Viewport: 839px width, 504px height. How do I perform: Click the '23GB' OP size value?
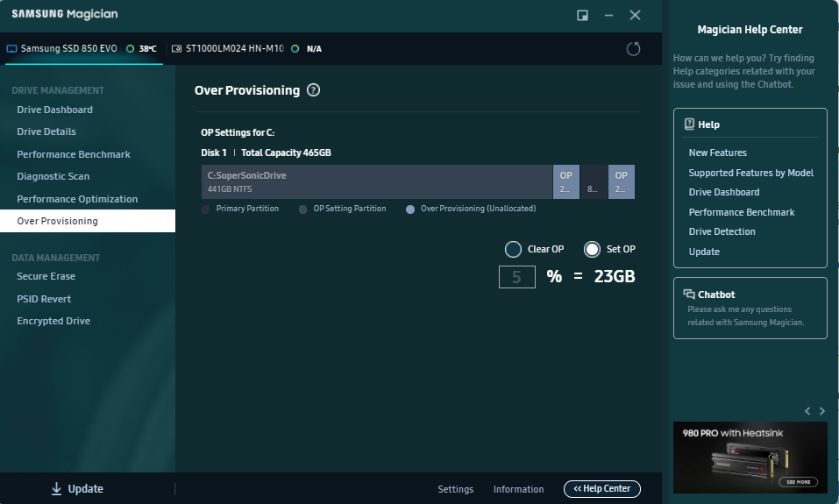tap(615, 277)
